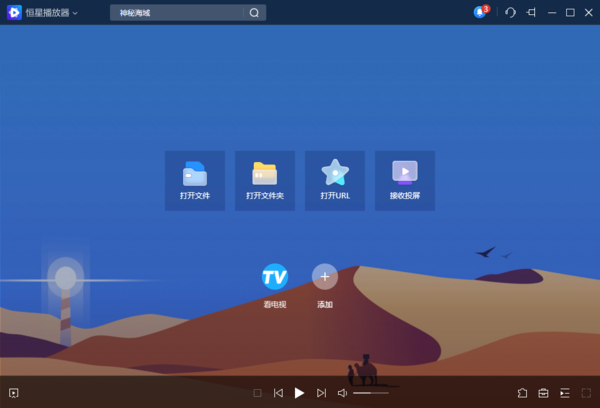The width and height of the screenshot is (600, 408).
Task: Mute the volume speaker icon
Action: (x=342, y=393)
